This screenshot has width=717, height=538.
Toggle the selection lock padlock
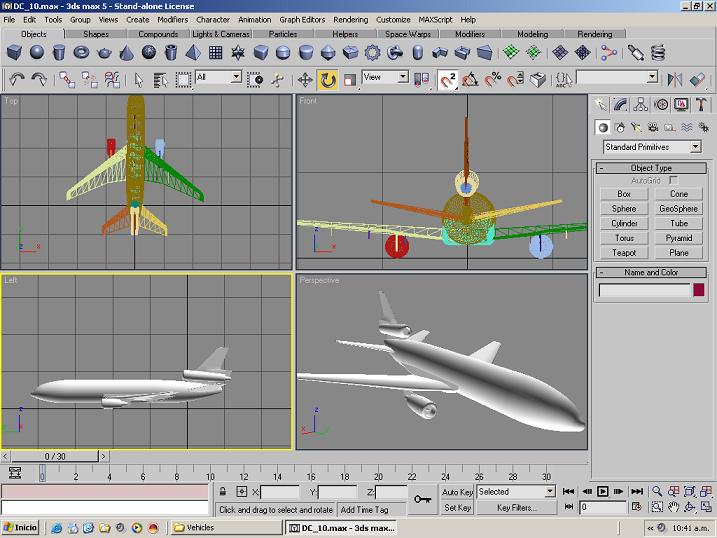(222, 492)
